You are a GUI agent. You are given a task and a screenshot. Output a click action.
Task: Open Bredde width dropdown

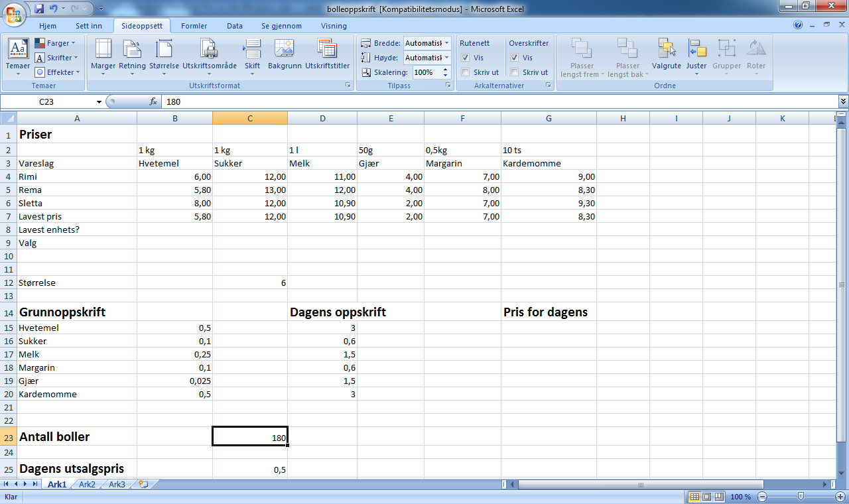(446, 43)
